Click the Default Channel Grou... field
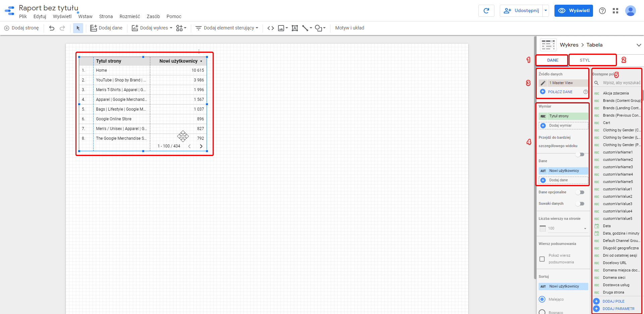Viewport: 644px width, 314px height. [x=622, y=241]
